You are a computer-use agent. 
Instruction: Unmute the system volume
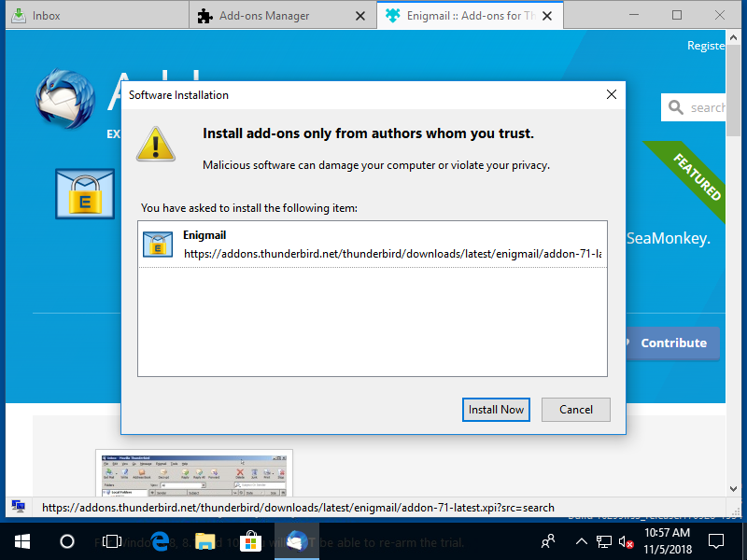point(626,540)
